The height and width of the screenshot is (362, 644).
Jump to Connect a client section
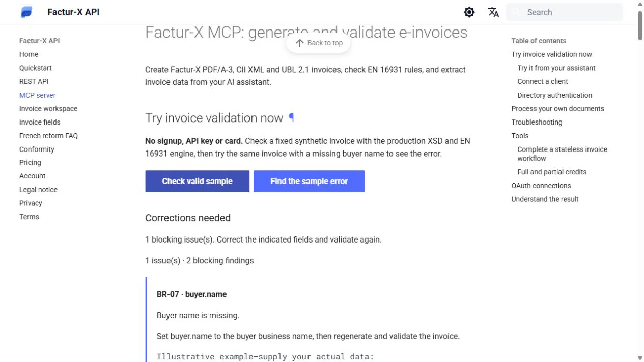click(543, 81)
